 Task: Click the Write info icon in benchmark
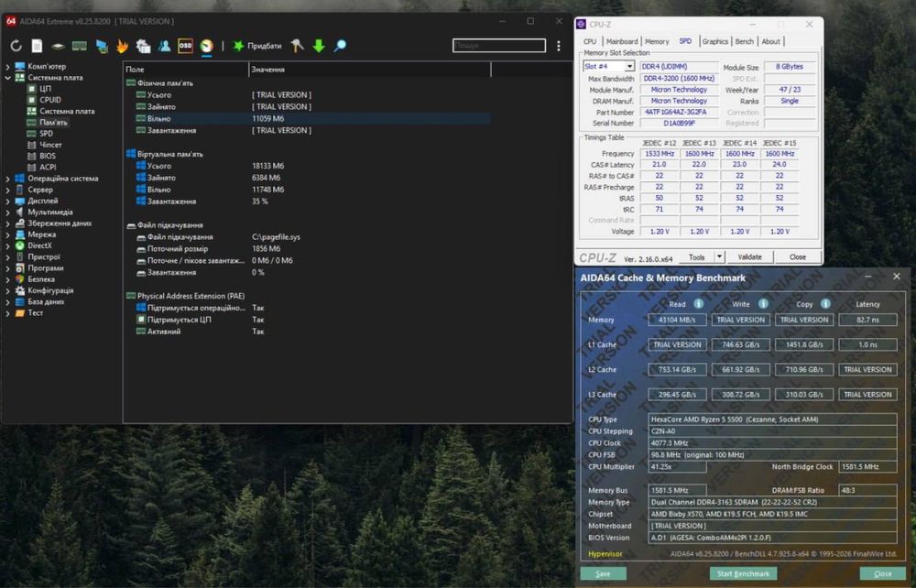tap(763, 304)
